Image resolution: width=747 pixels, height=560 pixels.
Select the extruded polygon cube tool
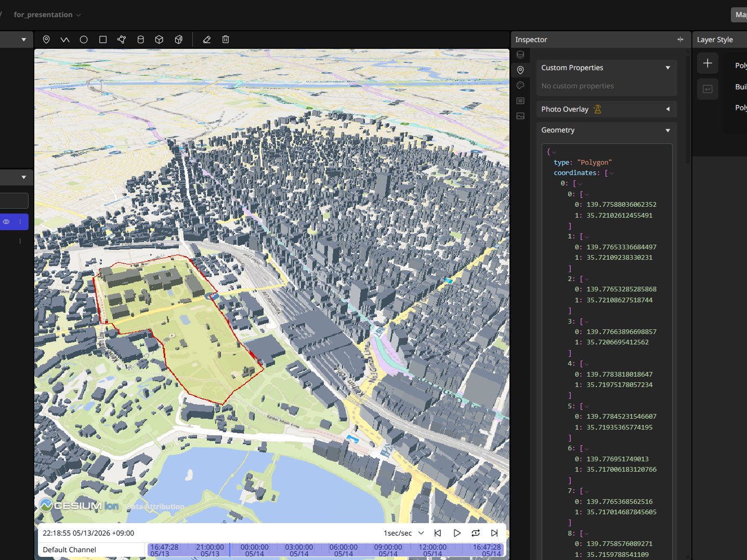[179, 39]
